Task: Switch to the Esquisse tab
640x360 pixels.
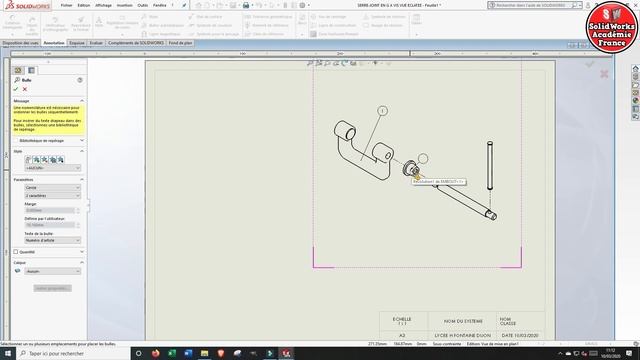Action: pos(77,43)
